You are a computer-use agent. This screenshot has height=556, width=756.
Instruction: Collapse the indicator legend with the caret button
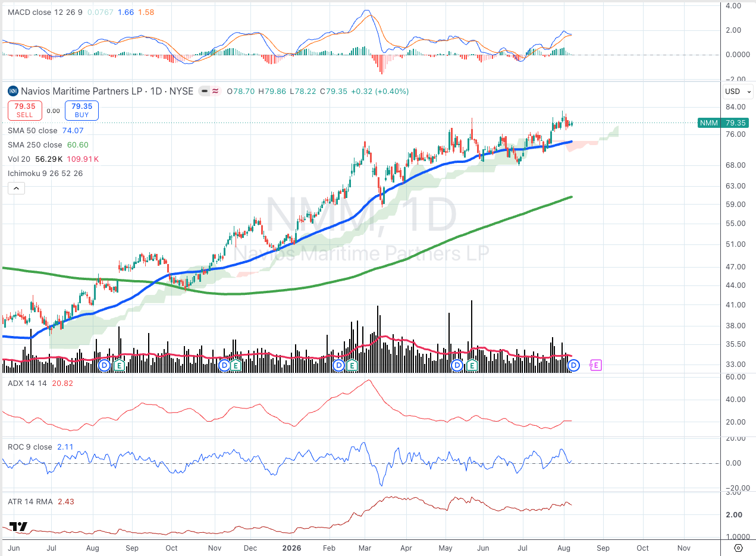[16, 189]
